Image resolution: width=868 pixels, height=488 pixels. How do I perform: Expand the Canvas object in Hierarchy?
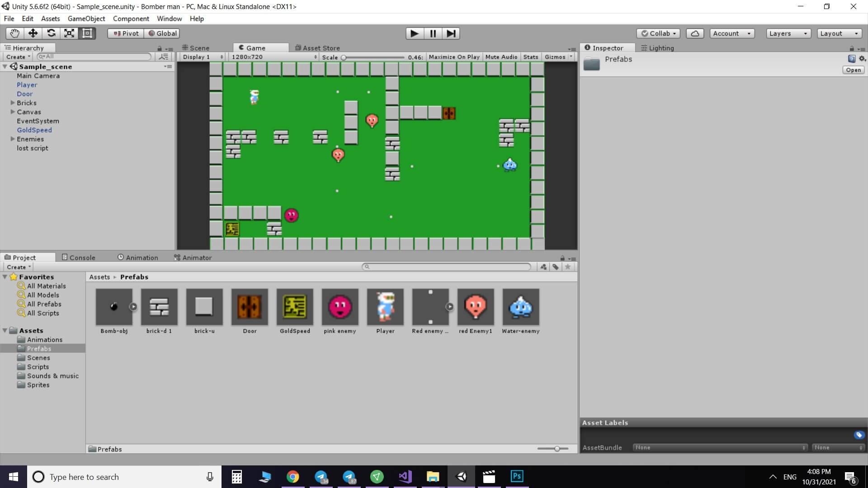click(x=13, y=112)
